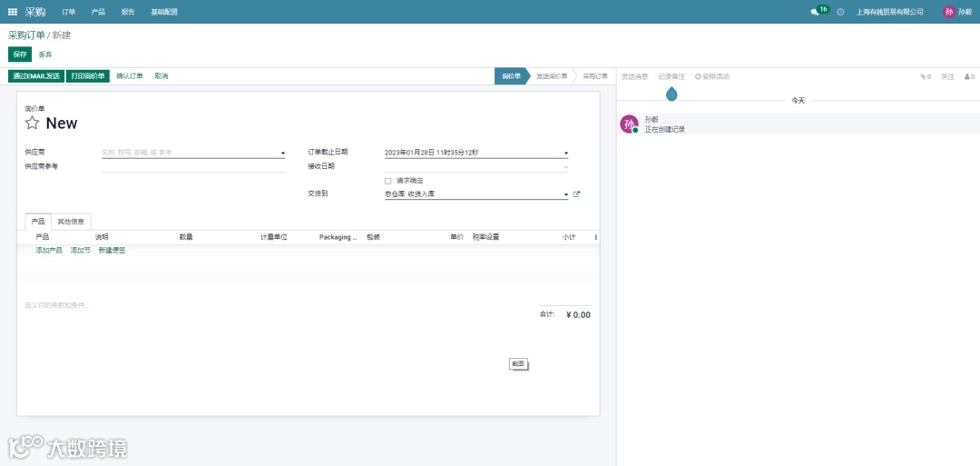The height and width of the screenshot is (466, 980).
Task: Sort by the 小计 column header
Action: [569, 238]
